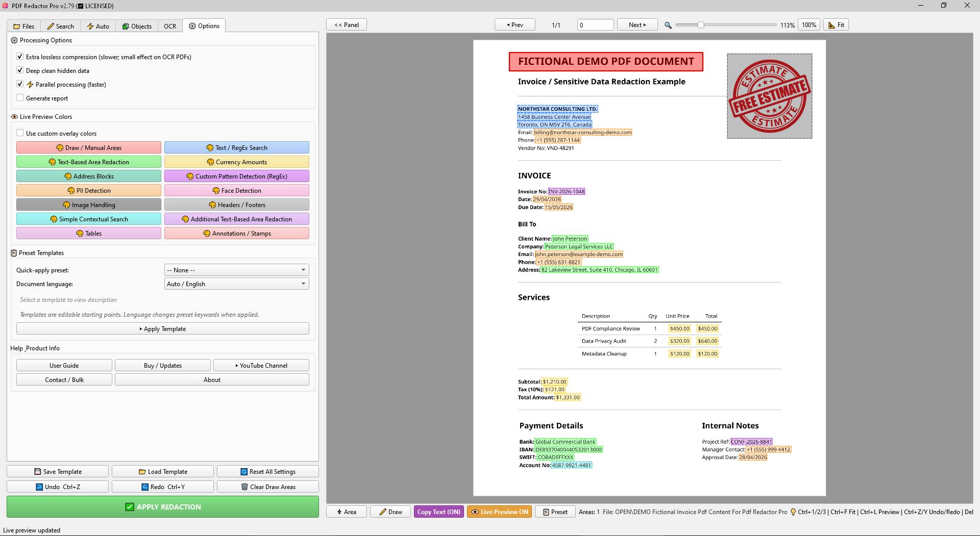Click highlighted client name John Peterson
Viewport: 980px width, 536px height.
point(570,239)
